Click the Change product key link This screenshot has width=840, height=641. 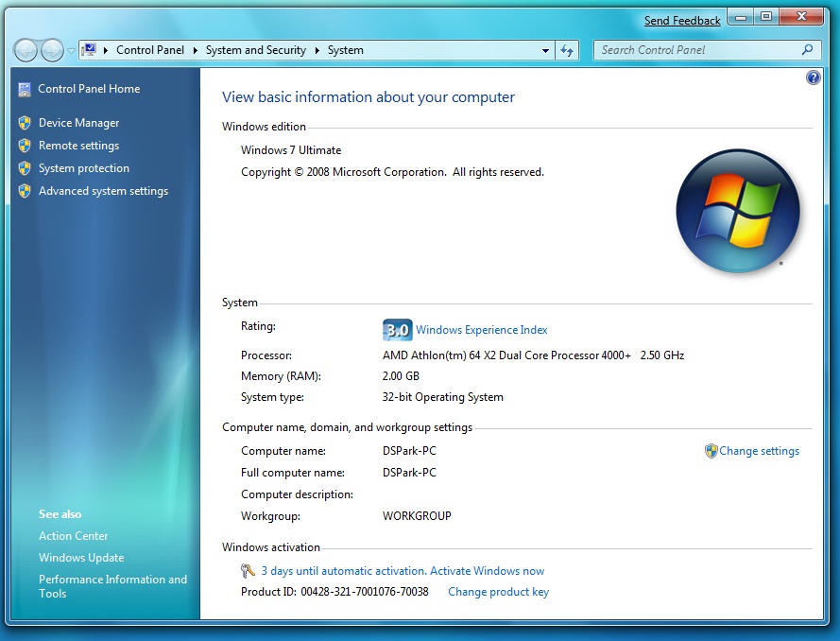[498, 592]
